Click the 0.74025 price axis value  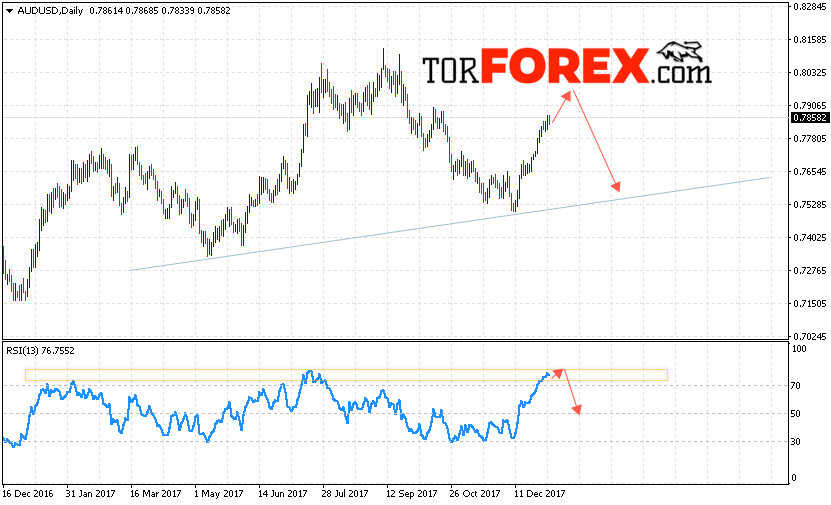[x=810, y=238]
